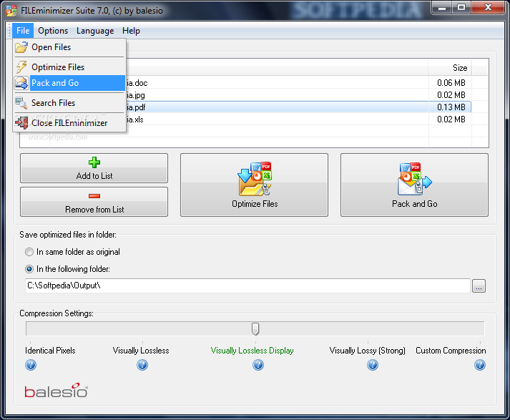
Task: Click the green plus icon on Add to List
Action: tap(94, 162)
